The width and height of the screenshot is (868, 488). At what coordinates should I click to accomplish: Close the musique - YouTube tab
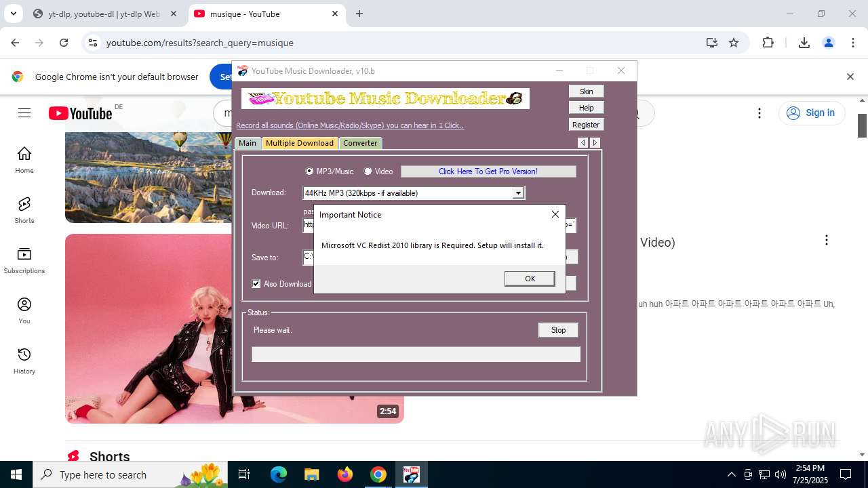(335, 14)
